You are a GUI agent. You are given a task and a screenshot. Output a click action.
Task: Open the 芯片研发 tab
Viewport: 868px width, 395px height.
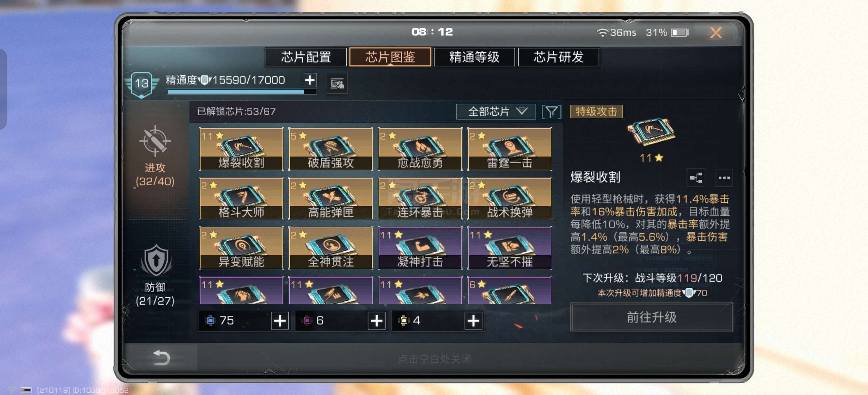tap(559, 57)
